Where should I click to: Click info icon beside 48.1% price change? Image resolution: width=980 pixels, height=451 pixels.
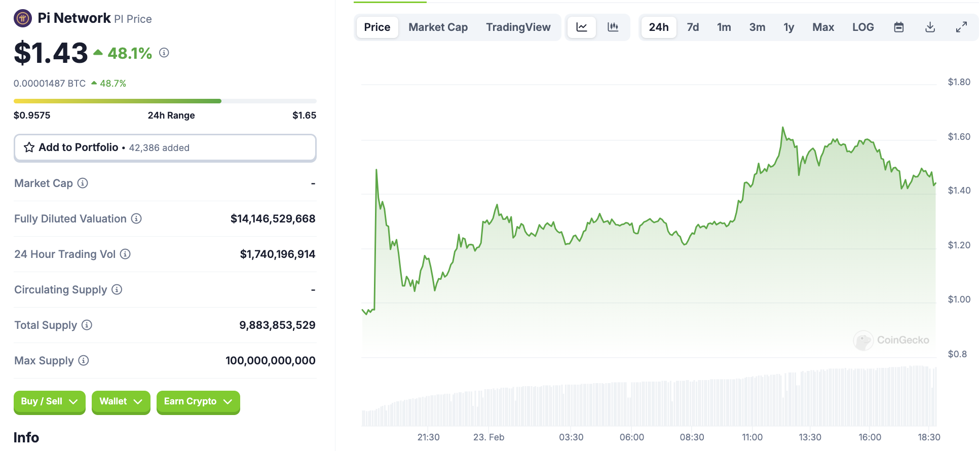point(164,53)
